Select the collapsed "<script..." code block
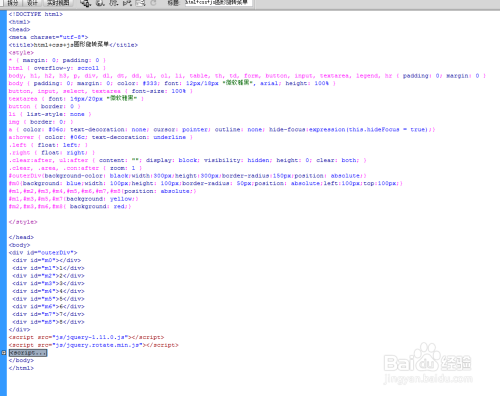The height and width of the screenshot is (396, 500). tap(28, 353)
